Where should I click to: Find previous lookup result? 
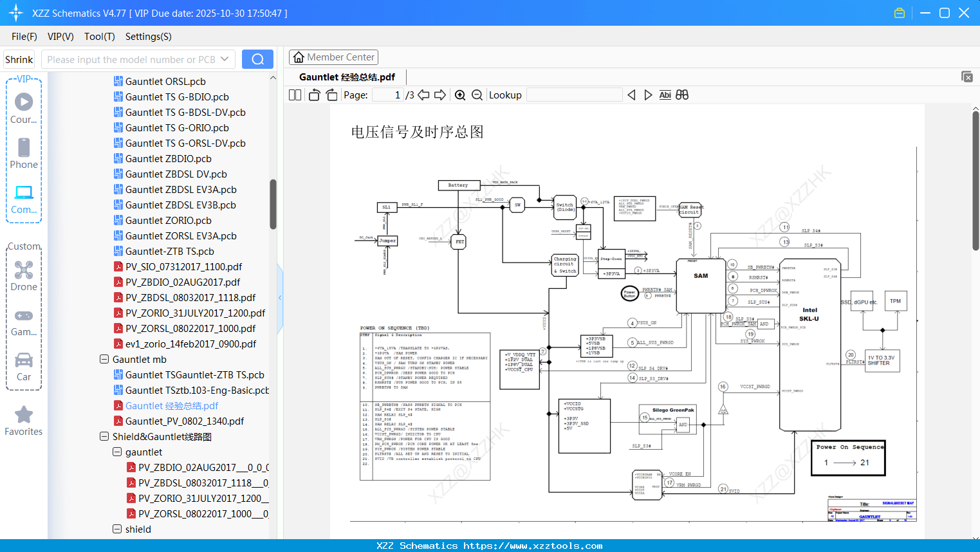tap(631, 95)
